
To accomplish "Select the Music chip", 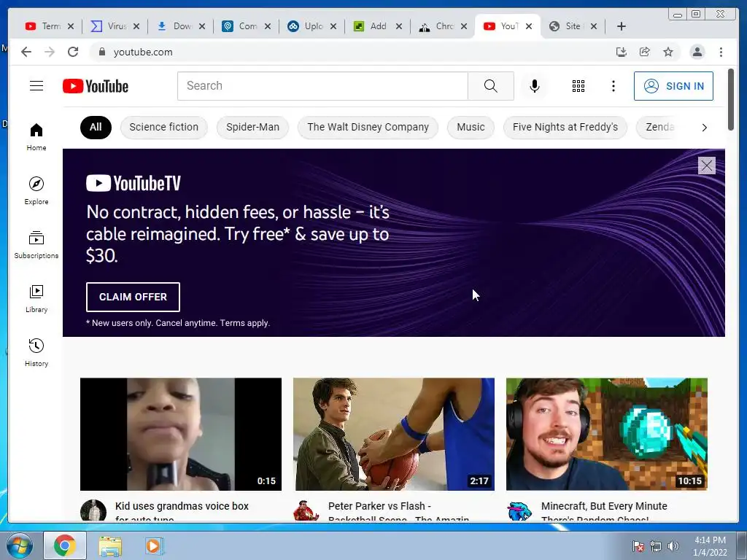I will click(471, 127).
